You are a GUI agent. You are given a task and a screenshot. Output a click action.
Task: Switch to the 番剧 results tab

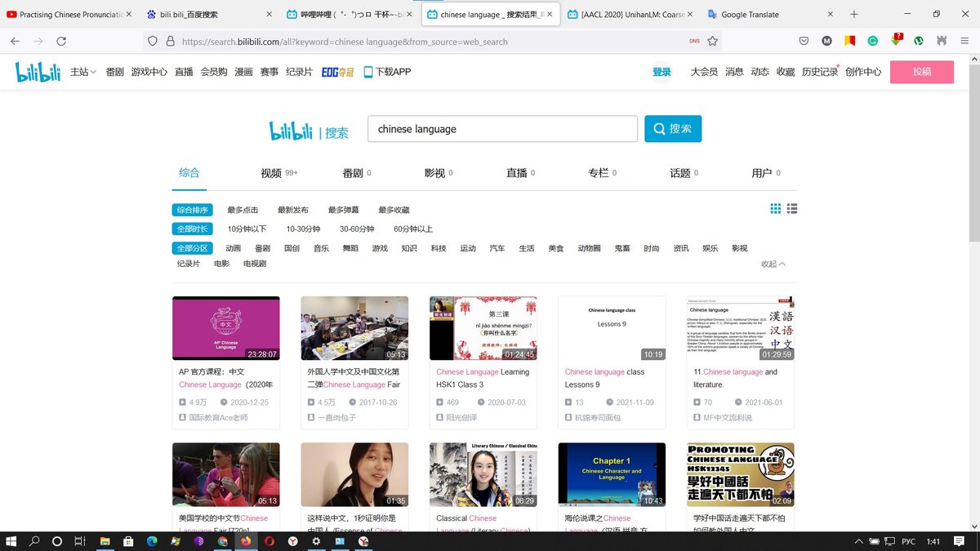(x=357, y=173)
